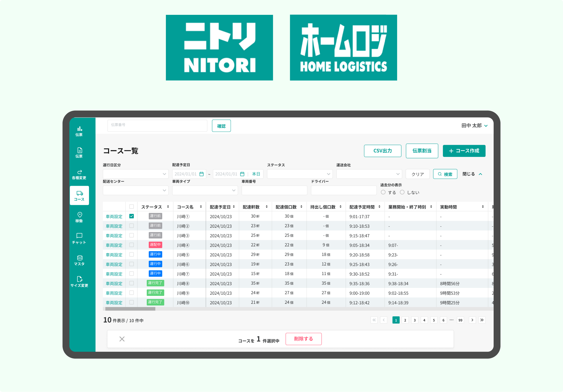This screenshot has width=563, height=392.
Task: Click the CSV出力 button
Action: point(383,151)
